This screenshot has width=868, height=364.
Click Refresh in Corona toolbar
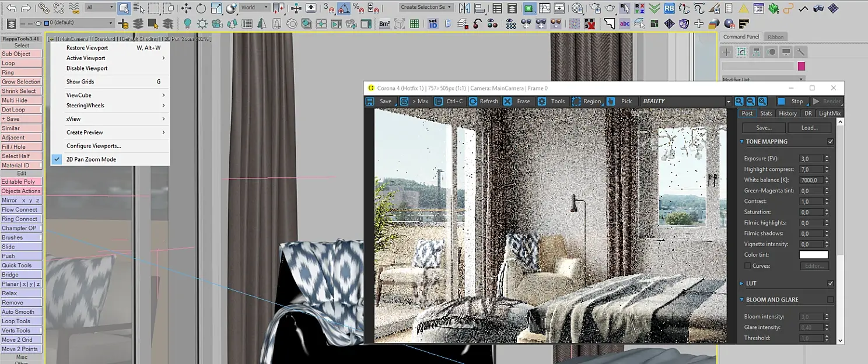tap(484, 101)
